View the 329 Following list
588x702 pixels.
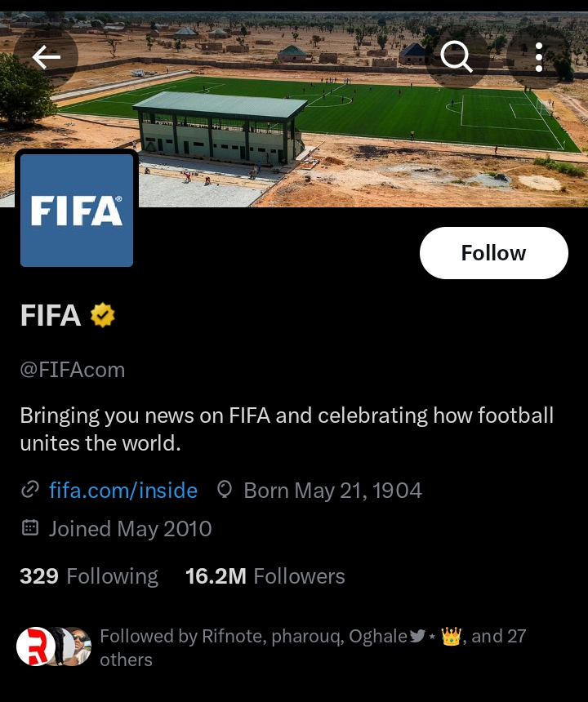point(89,576)
